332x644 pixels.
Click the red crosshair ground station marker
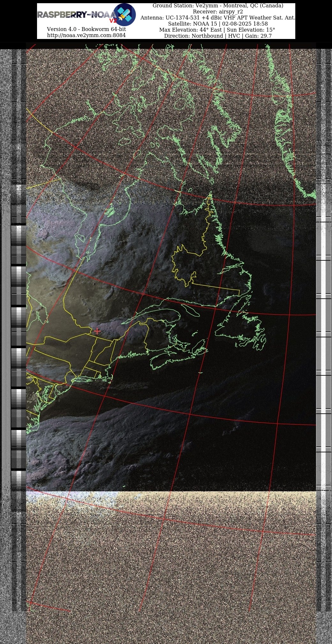pyautogui.click(x=97, y=331)
